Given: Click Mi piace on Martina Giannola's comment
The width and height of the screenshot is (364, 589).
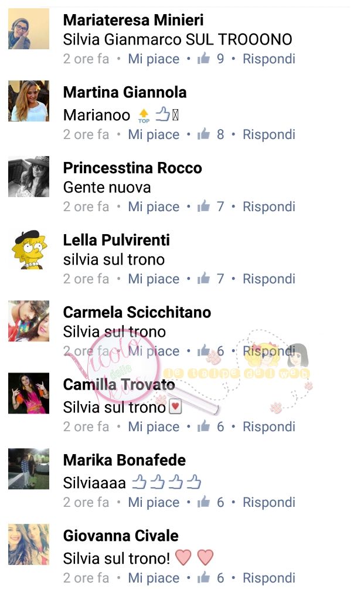Looking at the screenshot, I should (x=154, y=134).
